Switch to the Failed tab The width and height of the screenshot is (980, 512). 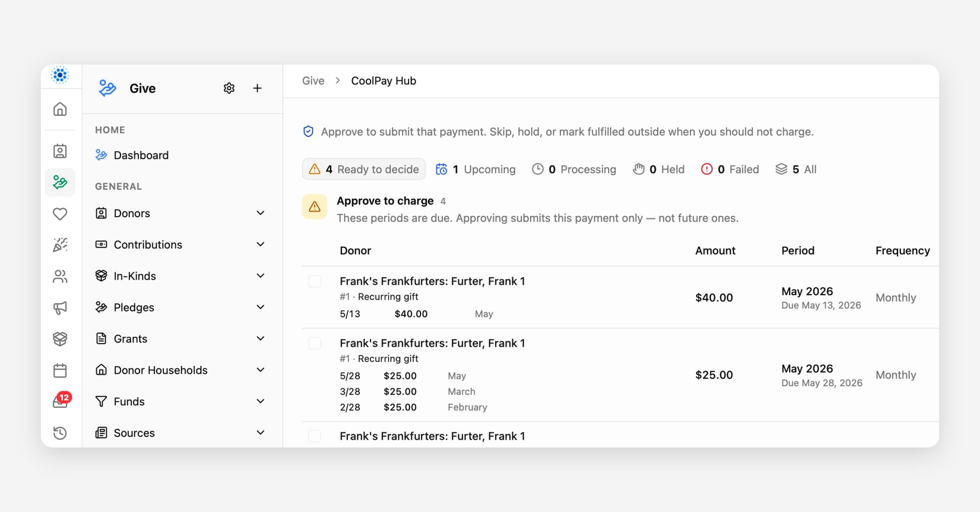(x=730, y=169)
